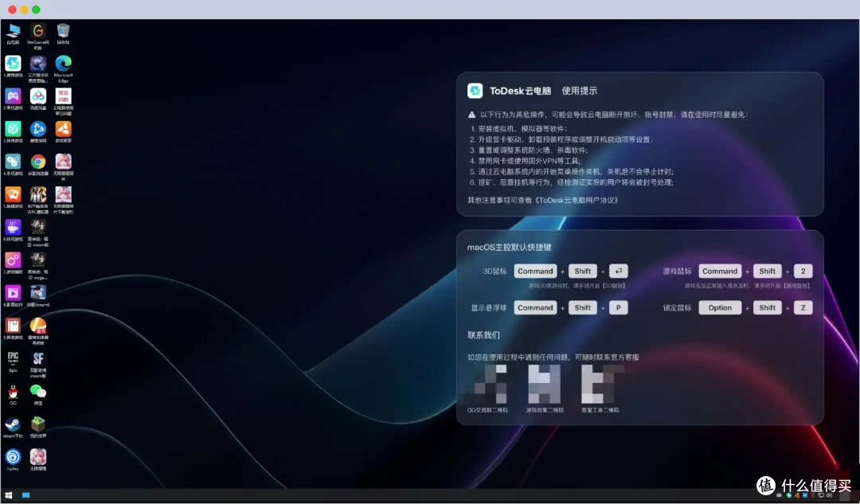Open the 2.单机游戏 gamepad icon

pos(14,96)
